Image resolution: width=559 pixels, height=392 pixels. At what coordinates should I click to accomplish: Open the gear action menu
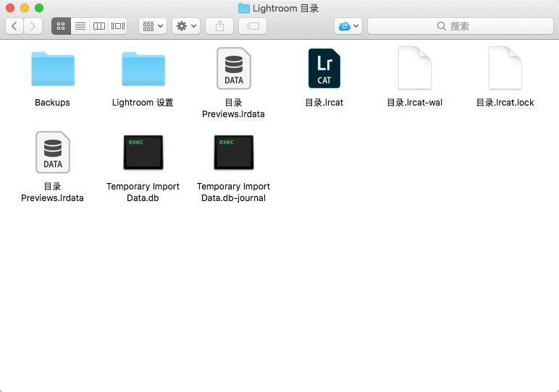click(x=186, y=26)
